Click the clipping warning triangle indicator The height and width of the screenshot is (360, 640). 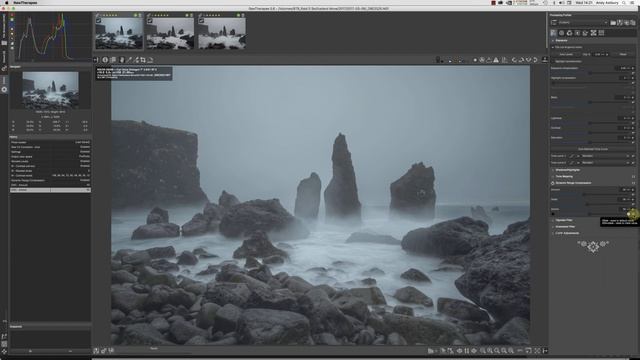click(496, 60)
